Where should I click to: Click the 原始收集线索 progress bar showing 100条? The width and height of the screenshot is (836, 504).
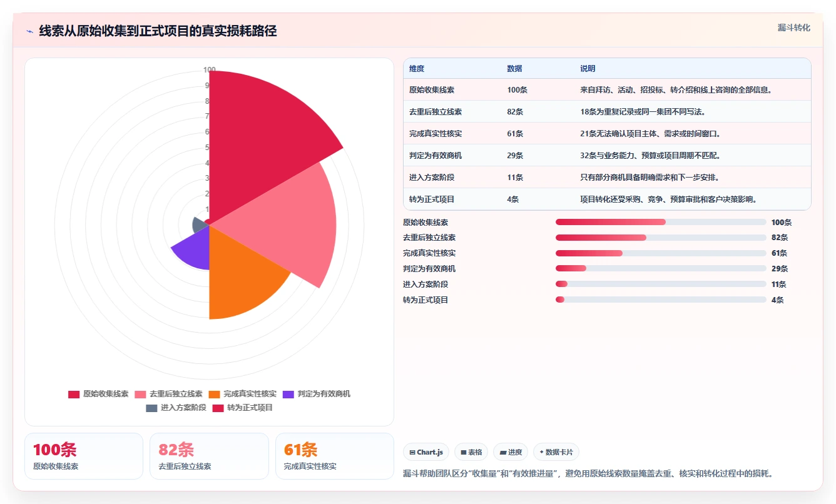tap(661, 222)
